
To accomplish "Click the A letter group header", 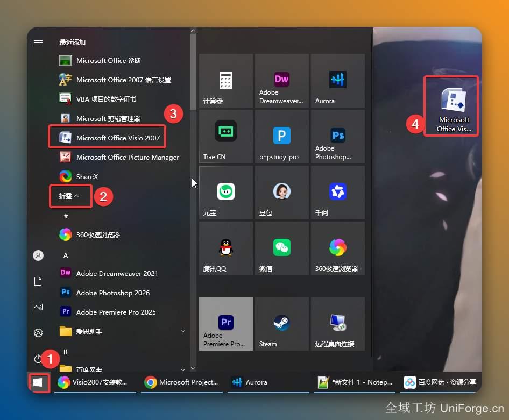I will click(x=66, y=255).
